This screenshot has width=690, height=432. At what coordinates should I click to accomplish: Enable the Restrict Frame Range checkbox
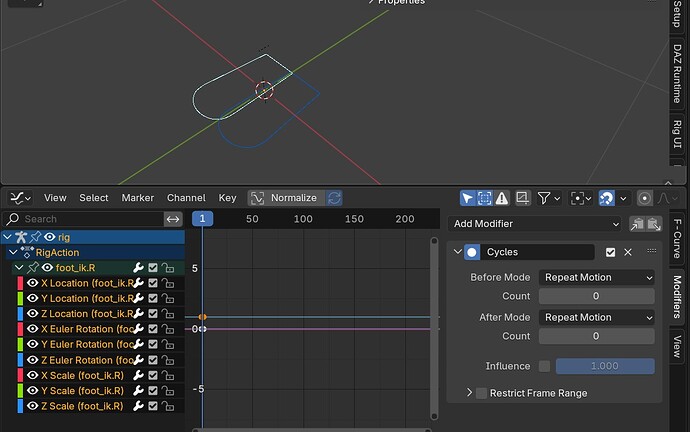click(481, 393)
